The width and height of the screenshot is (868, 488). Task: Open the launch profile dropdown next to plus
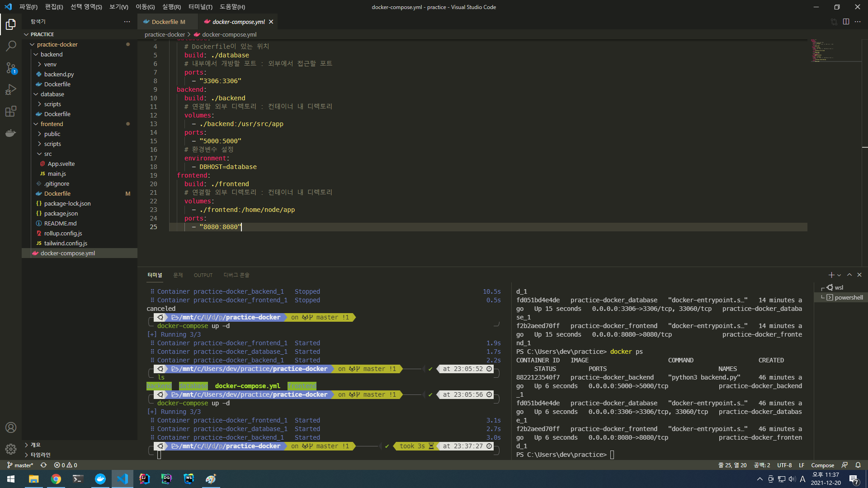pos(839,275)
